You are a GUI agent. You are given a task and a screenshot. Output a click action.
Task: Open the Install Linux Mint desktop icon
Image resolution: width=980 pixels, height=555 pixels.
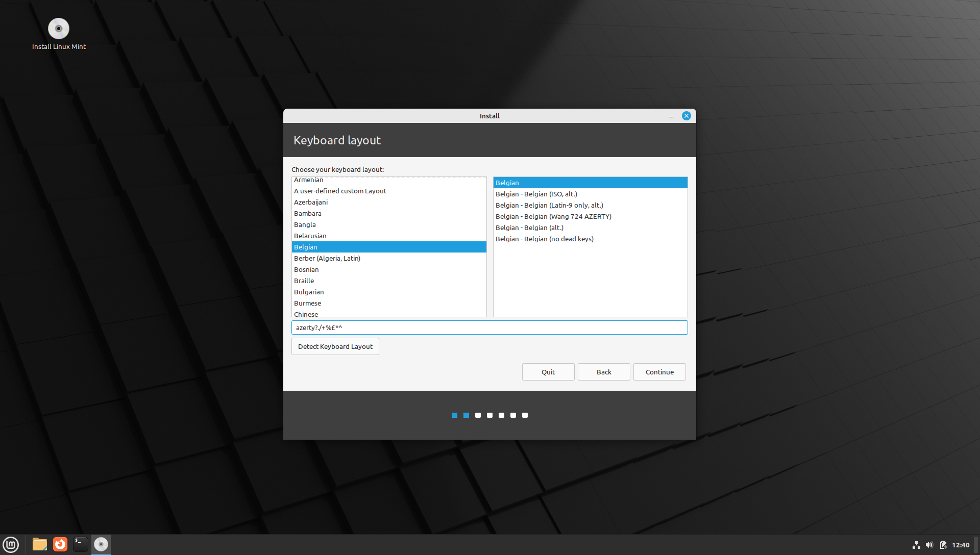click(x=59, y=34)
